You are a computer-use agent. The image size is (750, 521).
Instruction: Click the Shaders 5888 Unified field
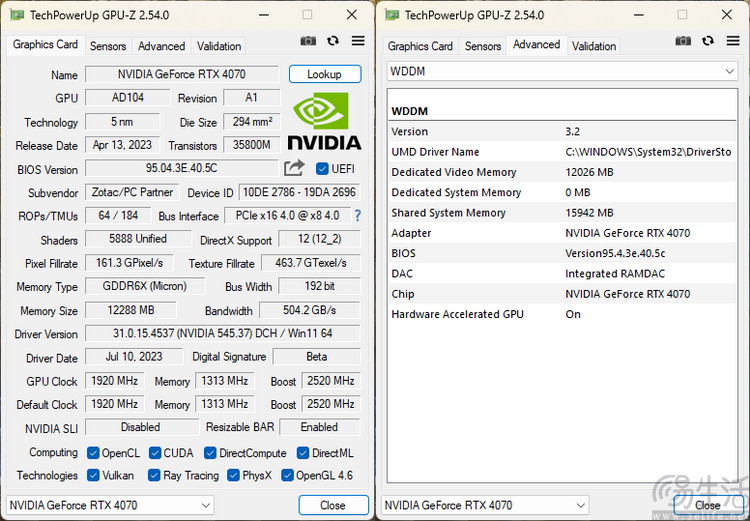pos(138,239)
